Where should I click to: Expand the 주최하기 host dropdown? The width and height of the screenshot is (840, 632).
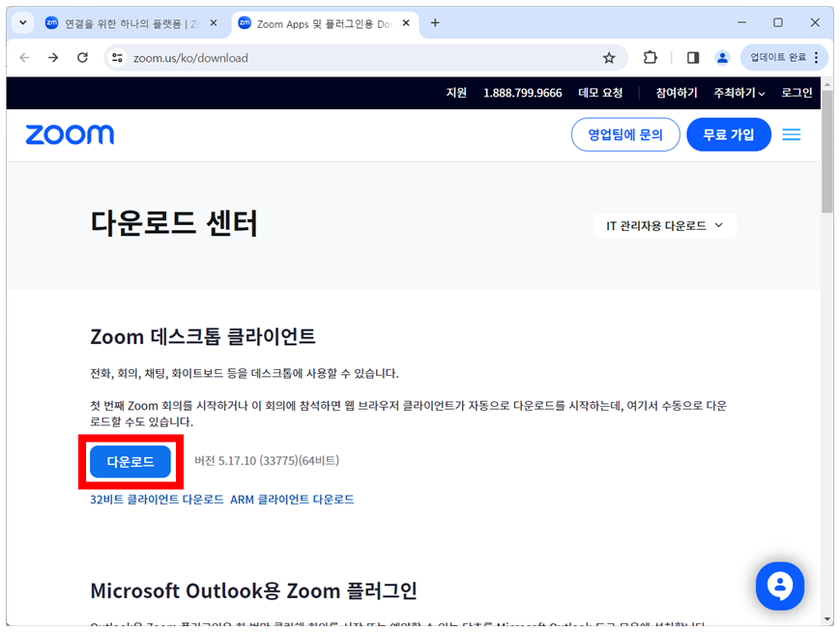click(739, 93)
